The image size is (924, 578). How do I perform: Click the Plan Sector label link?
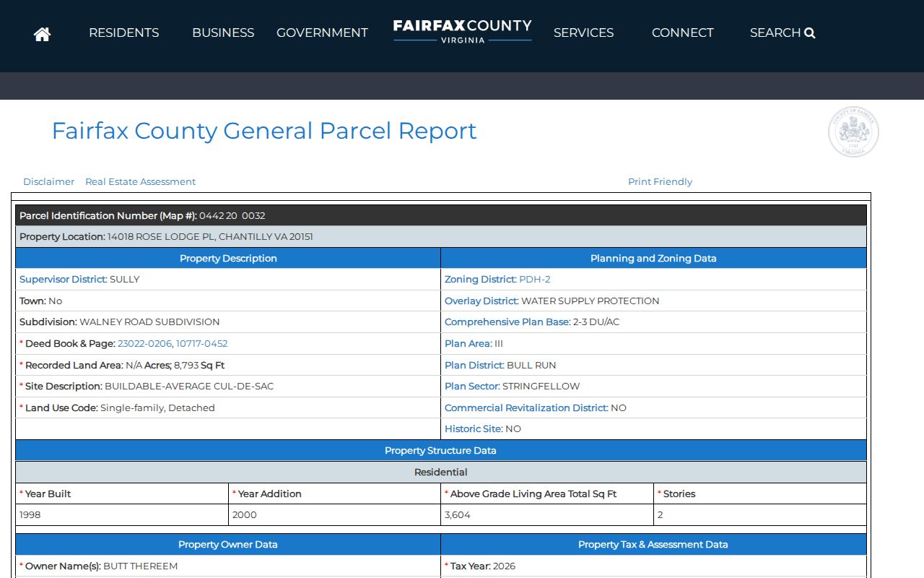click(472, 387)
